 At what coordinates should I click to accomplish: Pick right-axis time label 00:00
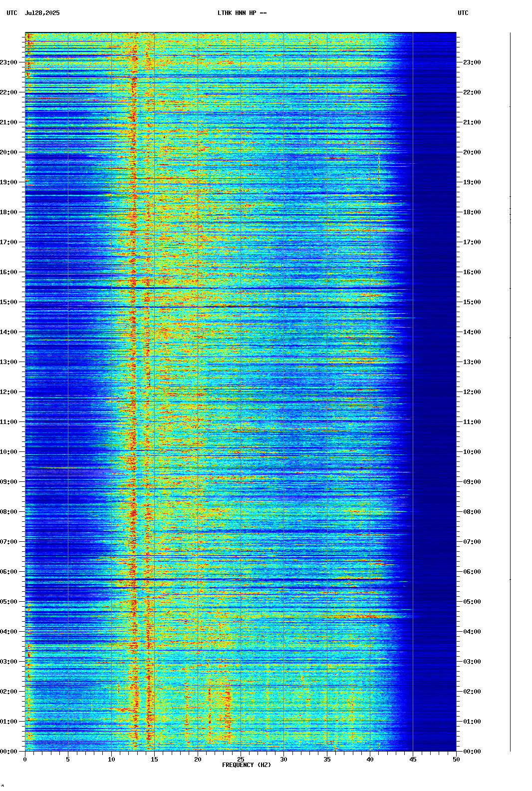click(472, 752)
